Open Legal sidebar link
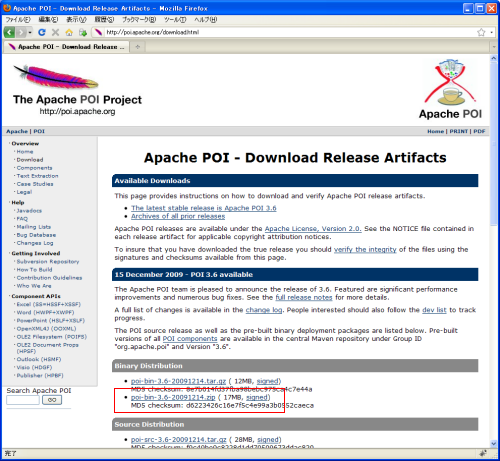500x461 pixels. 24,192
